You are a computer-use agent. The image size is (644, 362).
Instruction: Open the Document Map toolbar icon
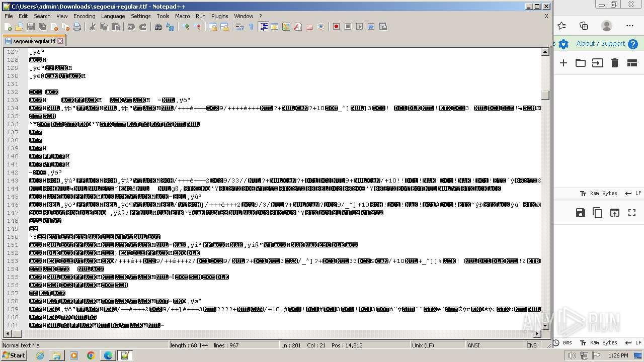point(286,27)
